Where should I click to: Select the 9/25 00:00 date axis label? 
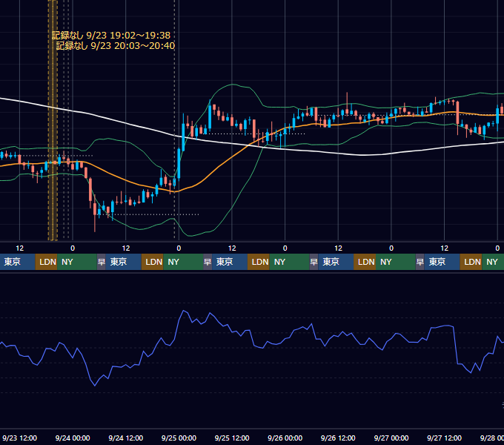click(179, 438)
